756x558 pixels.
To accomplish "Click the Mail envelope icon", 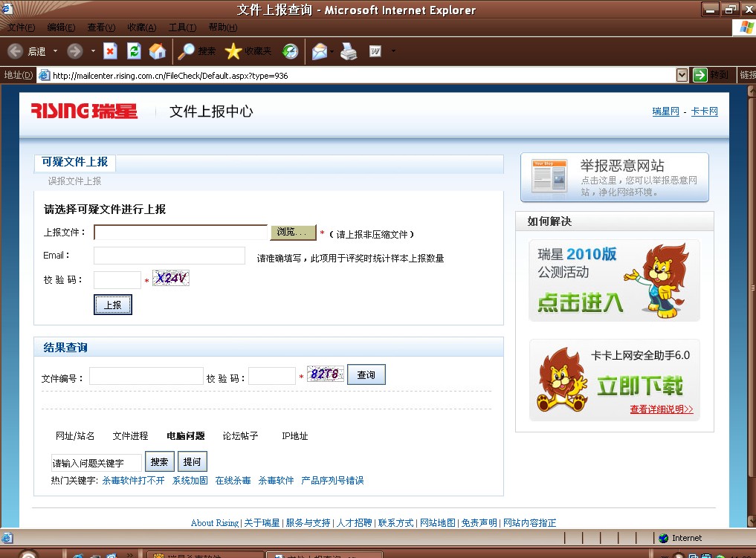I will click(319, 51).
